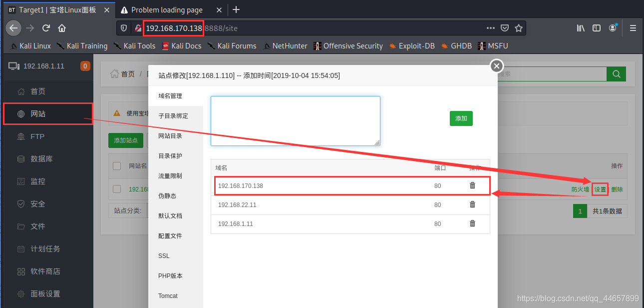Open the Exploit-DB bookmark
The width and height of the screenshot is (644, 308).
click(x=412, y=45)
